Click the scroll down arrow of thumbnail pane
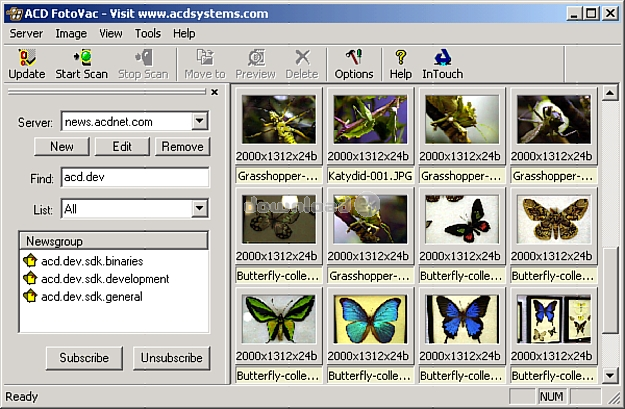This screenshot has height=409, width=625. [610, 375]
